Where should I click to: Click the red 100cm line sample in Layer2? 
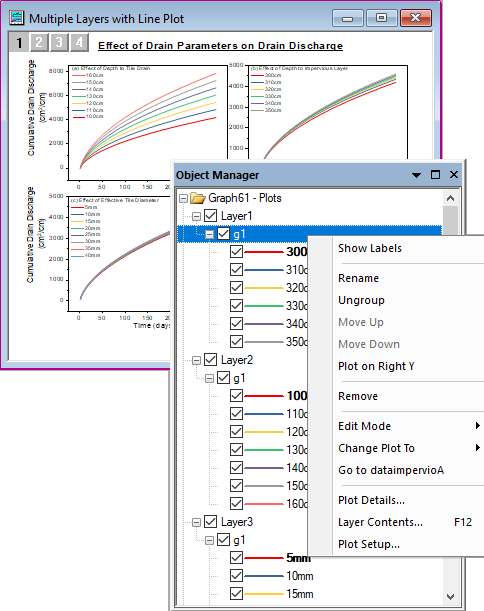pyautogui.click(x=264, y=396)
